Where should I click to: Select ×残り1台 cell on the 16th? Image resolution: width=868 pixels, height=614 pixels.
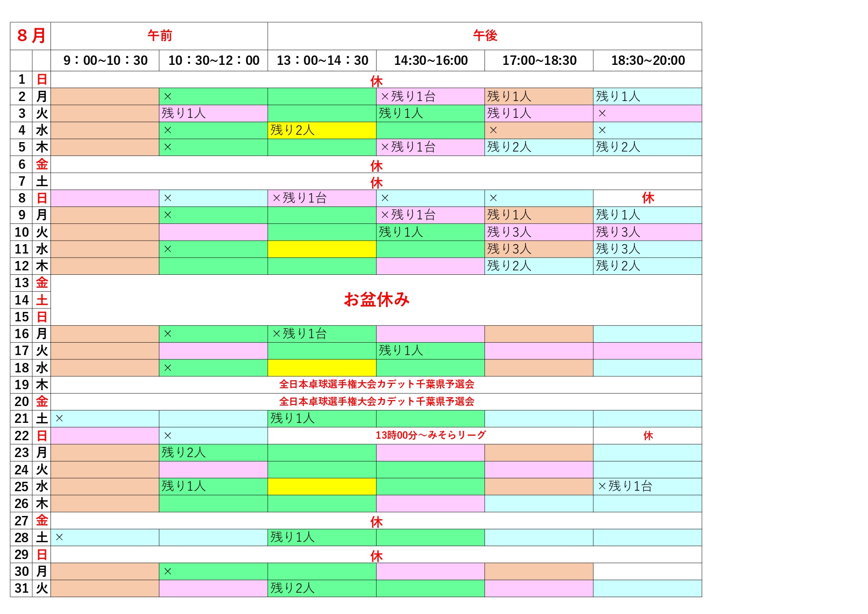point(322,334)
